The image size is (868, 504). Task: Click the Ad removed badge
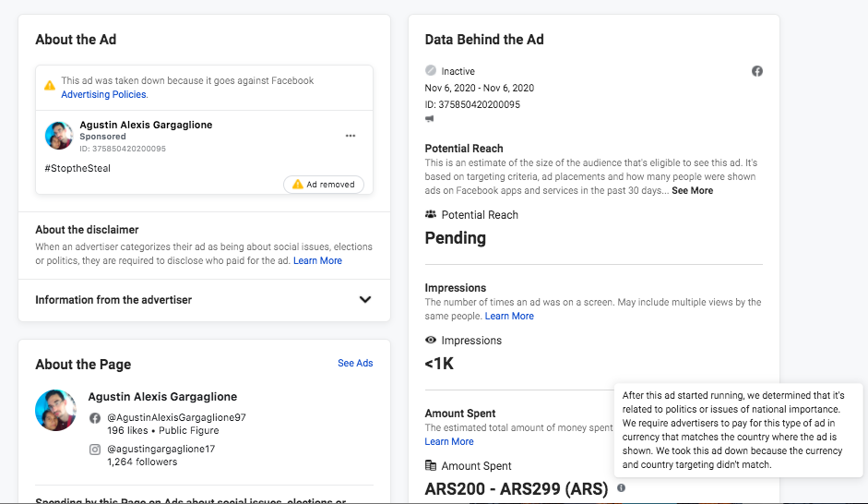point(323,185)
